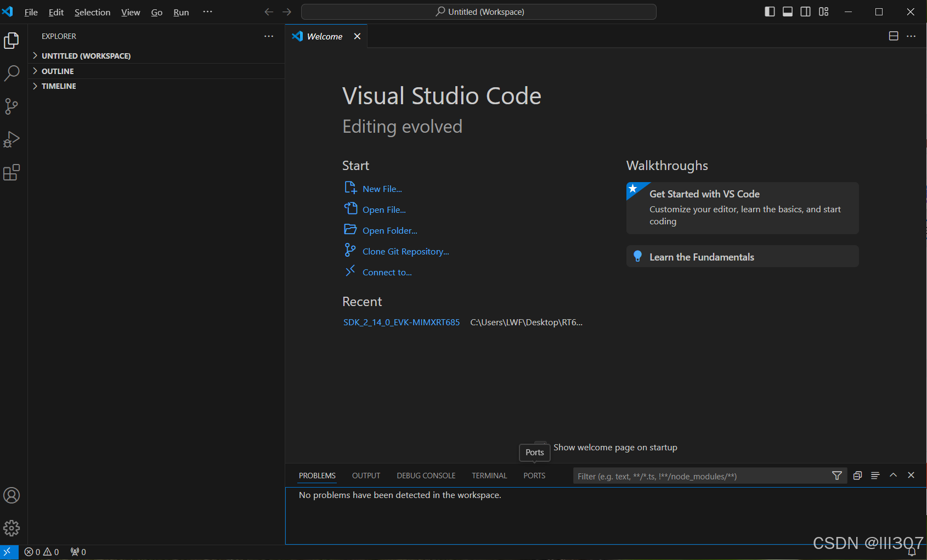Click the remote window status bar icon
Screen dimensions: 927x560
pyautogui.click(x=8, y=552)
